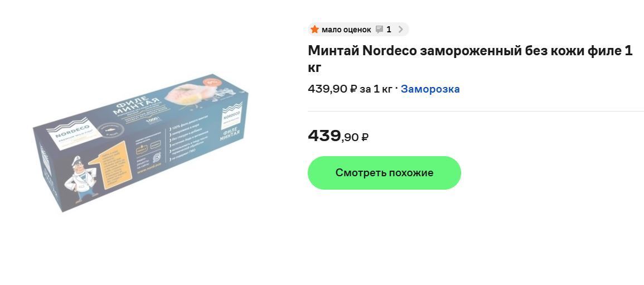Image resolution: width=644 pixels, height=285 pixels.
Task: Click the orange rating star icon
Action: (314, 30)
